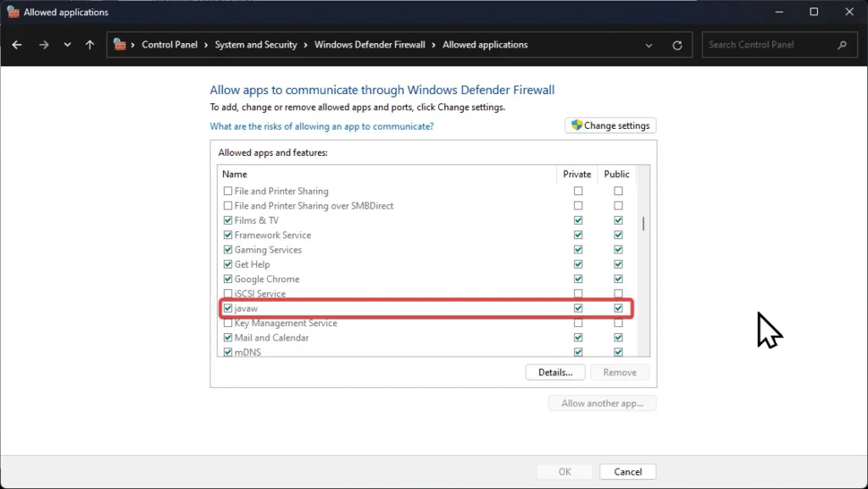Click the forward navigation arrow
868x489 pixels.
point(44,45)
